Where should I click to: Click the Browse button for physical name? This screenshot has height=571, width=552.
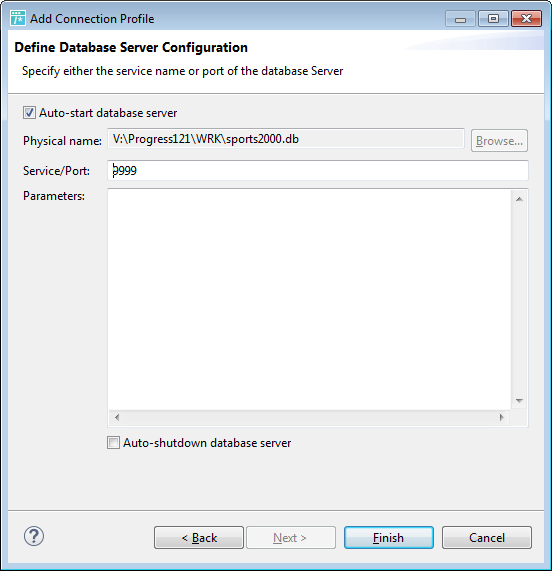point(499,141)
